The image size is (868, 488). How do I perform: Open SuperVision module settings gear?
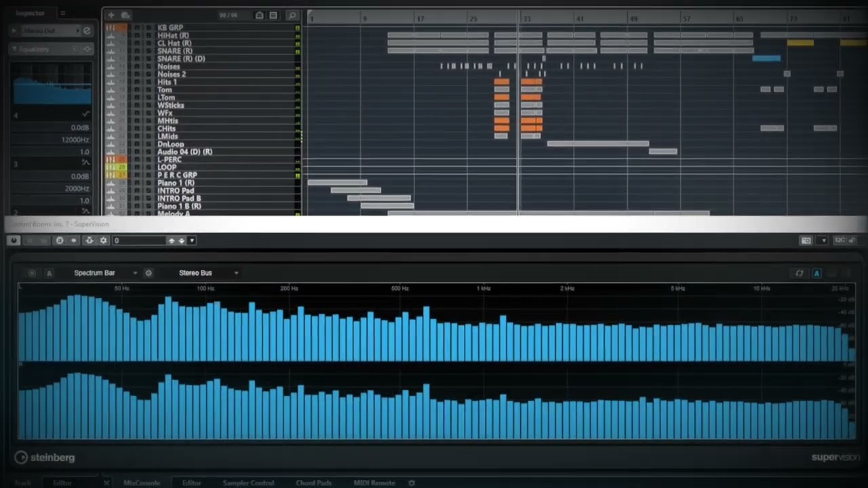coord(149,273)
